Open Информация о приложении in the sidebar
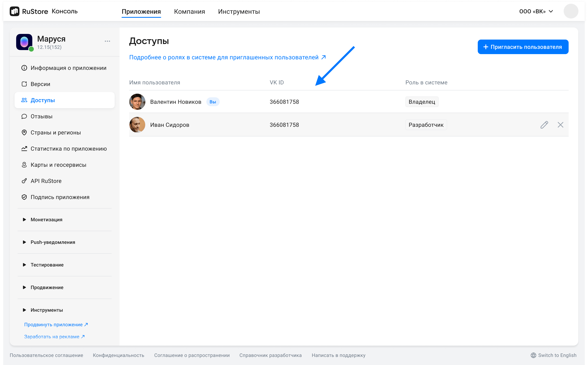This screenshot has width=588, height=365. pos(68,68)
